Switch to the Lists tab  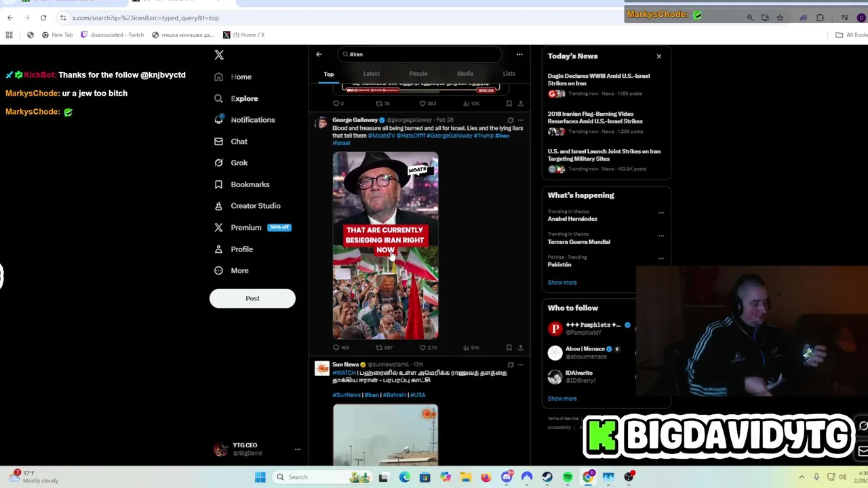(509, 73)
